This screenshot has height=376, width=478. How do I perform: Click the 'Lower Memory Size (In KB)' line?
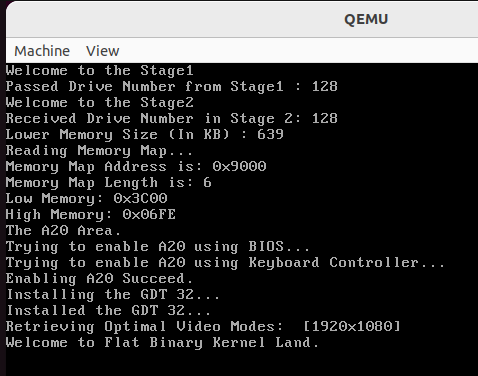[x=144, y=135]
